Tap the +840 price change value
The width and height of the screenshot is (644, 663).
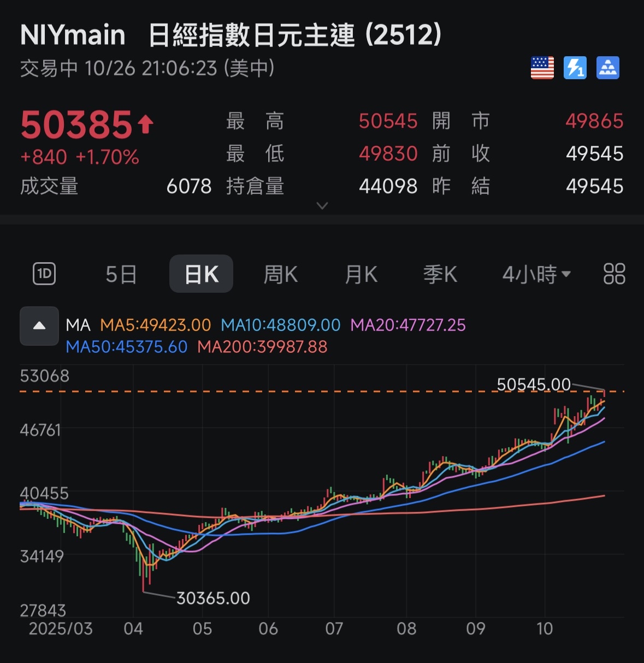click(x=44, y=157)
